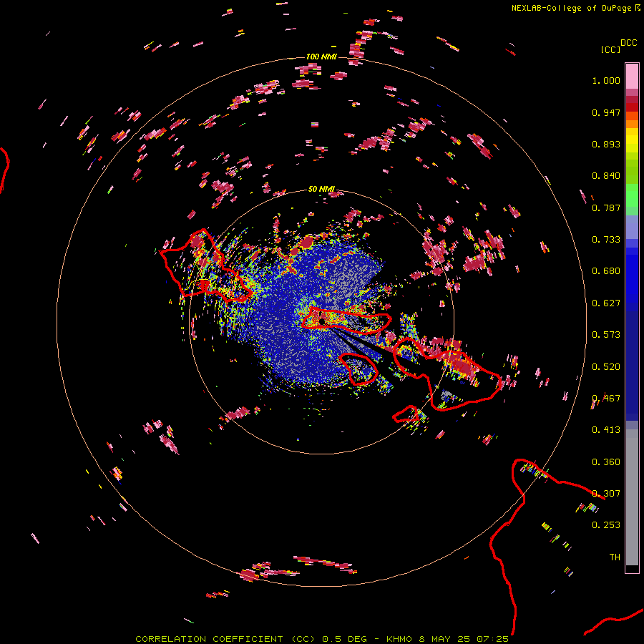The image size is (644, 644).
Task: Click the DCC label above the legend
Action: 628,43
